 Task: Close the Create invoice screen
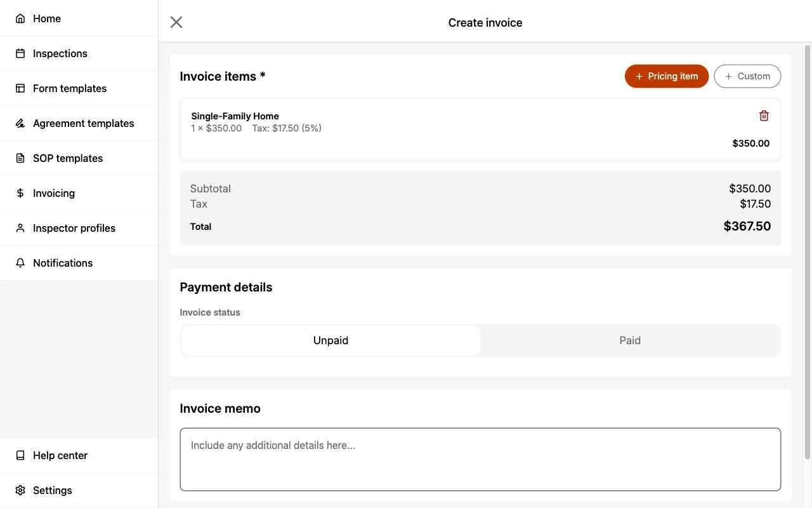(x=176, y=22)
